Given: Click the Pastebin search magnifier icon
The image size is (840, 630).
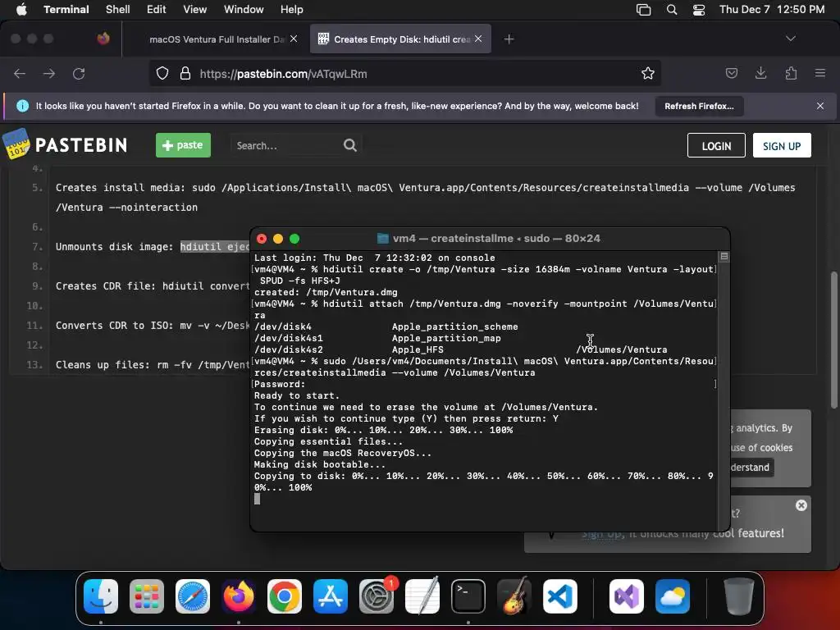Looking at the screenshot, I should point(349,145).
